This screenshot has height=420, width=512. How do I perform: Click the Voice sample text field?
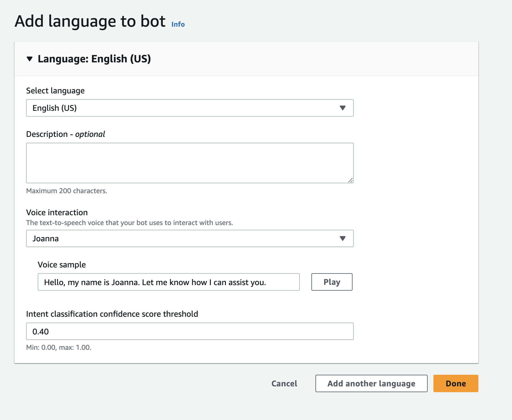tap(168, 282)
